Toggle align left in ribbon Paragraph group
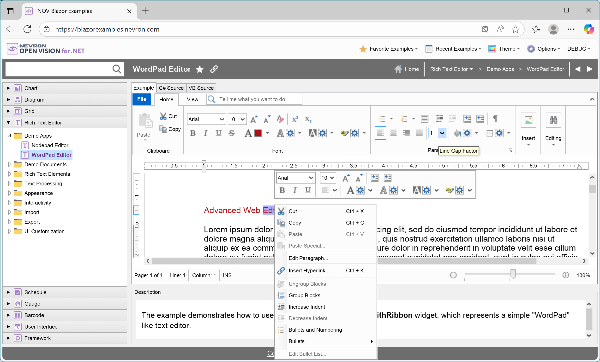600x362 pixels. [x=380, y=133]
